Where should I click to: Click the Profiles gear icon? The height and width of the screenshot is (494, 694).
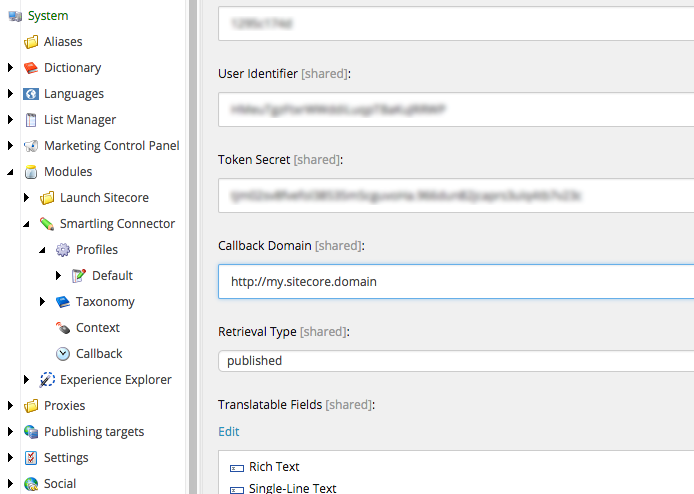tap(63, 250)
